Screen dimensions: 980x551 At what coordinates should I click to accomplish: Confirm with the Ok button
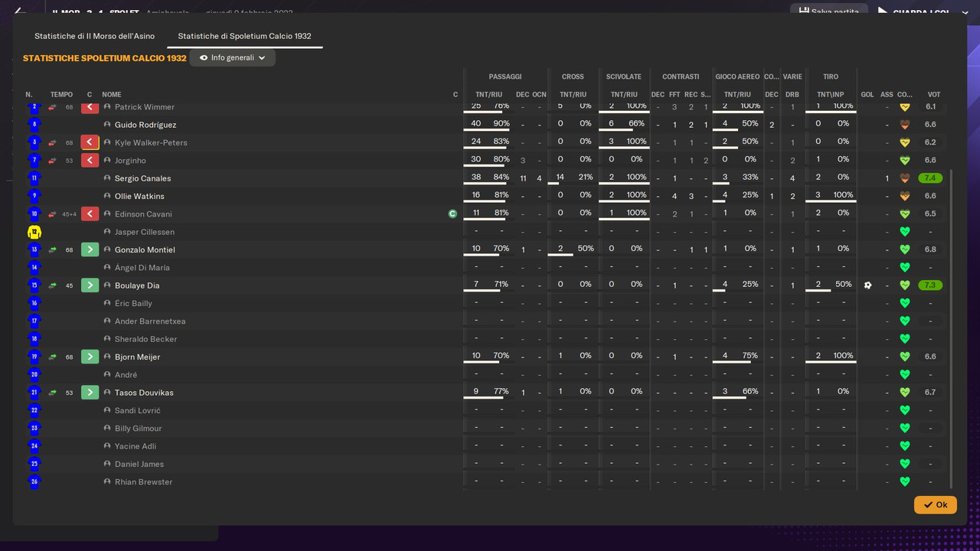pyautogui.click(x=935, y=504)
